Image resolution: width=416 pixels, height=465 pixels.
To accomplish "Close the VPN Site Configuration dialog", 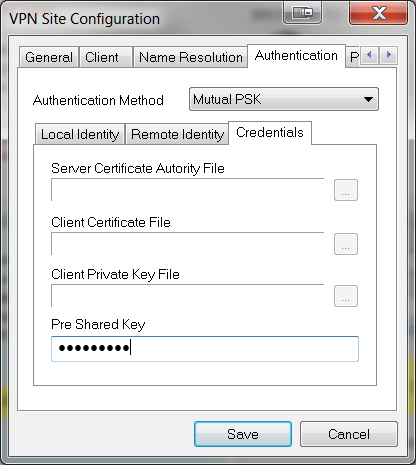I will (x=378, y=13).
